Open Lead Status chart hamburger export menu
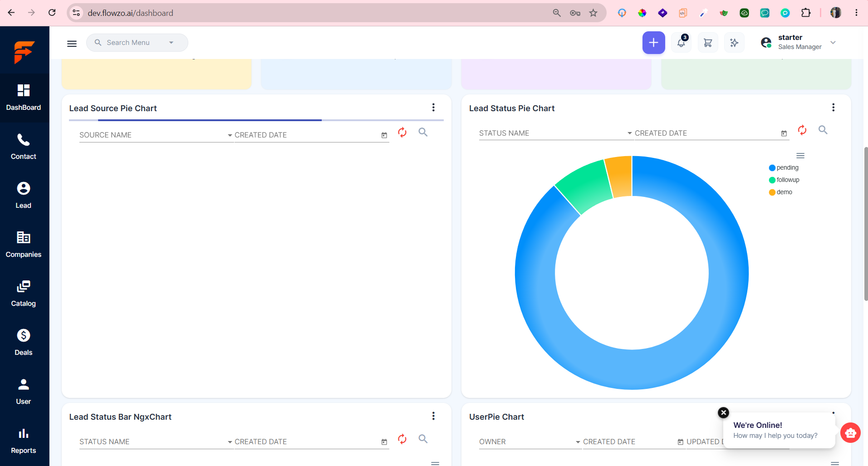 800,156
